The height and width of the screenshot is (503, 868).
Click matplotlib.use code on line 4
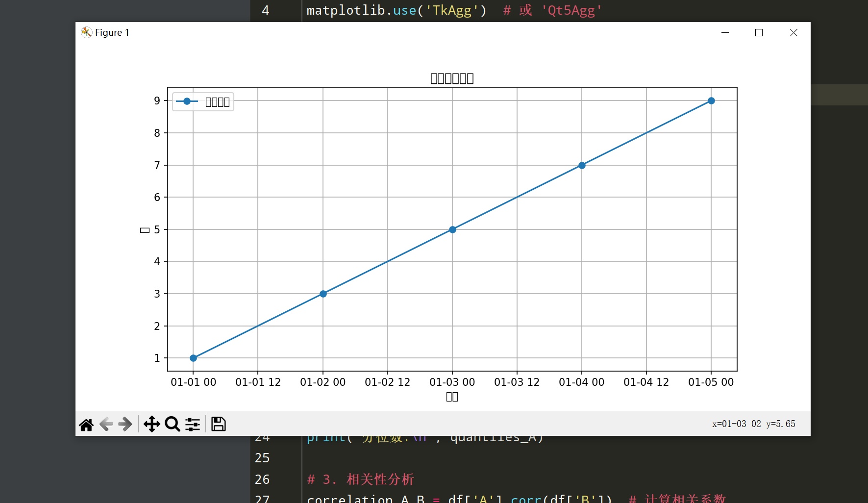pos(397,10)
